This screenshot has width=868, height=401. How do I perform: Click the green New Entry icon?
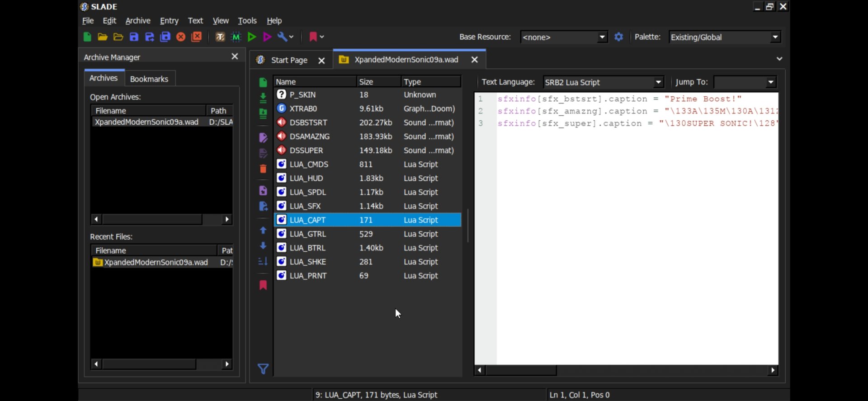pyautogui.click(x=263, y=82)
